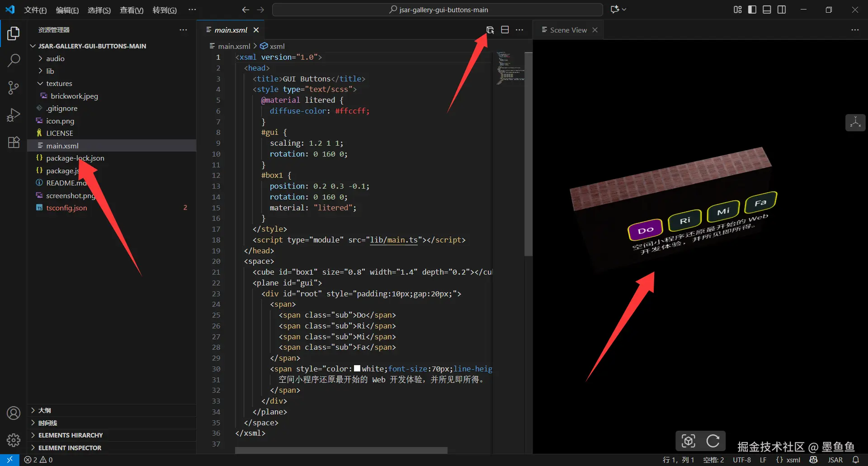Screen dimensions: 868x466
Task: Select the main.xsml editor tab
Action: coord(231,30)
